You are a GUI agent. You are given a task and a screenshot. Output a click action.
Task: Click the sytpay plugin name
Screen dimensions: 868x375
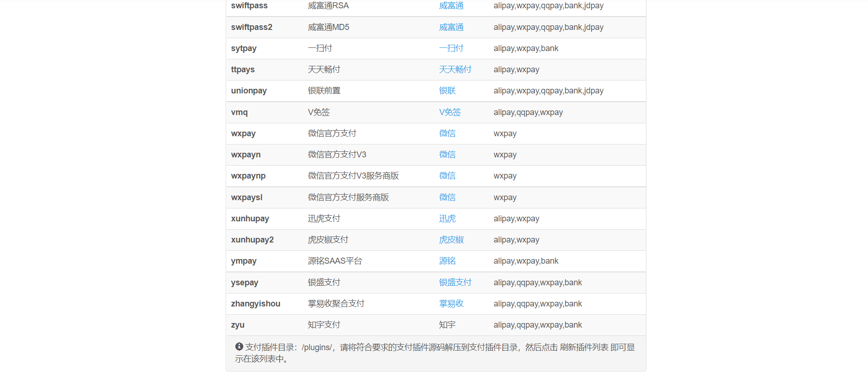(244, 48)
